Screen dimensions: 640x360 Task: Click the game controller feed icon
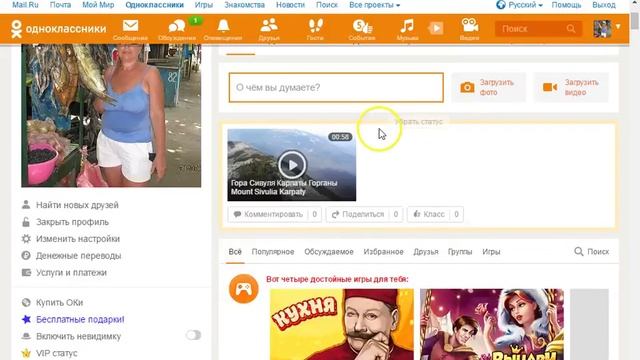coord(244,289)
